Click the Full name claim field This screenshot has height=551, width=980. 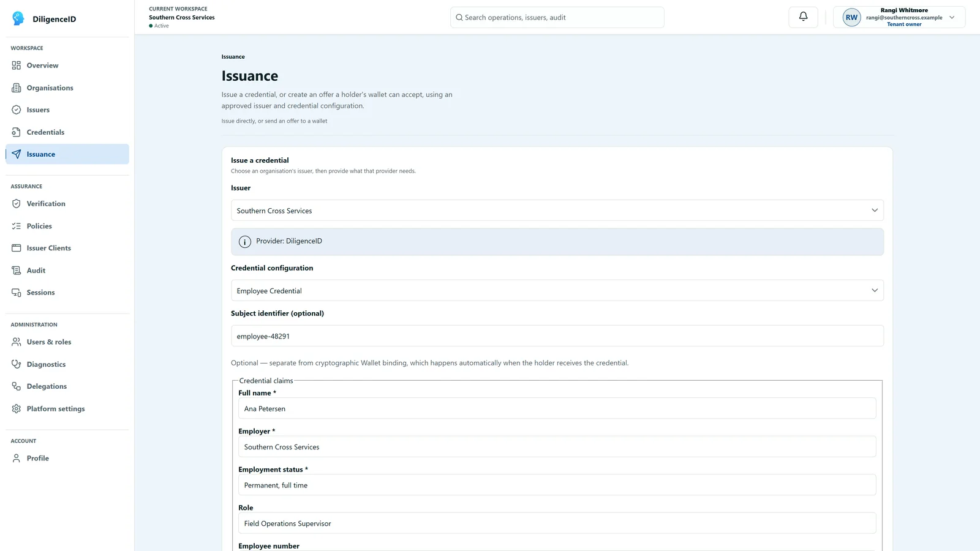pyautogui.click(x=557, y=409)
